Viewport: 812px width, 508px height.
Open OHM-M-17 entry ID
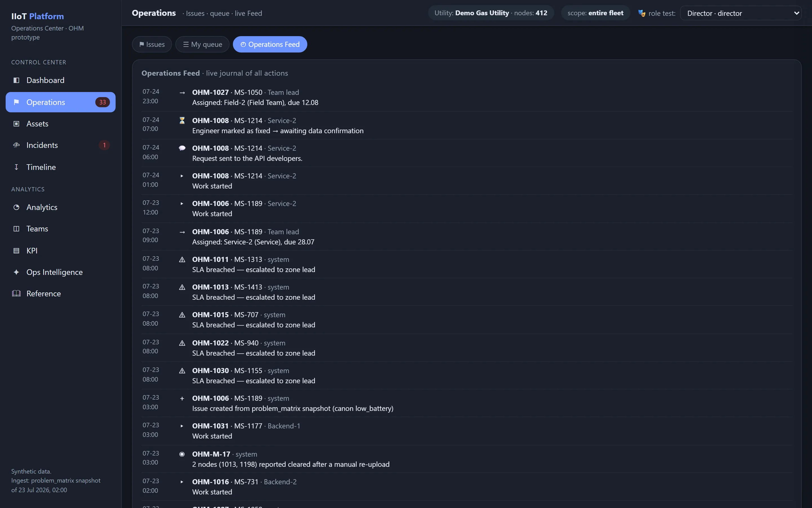point(211,454)
